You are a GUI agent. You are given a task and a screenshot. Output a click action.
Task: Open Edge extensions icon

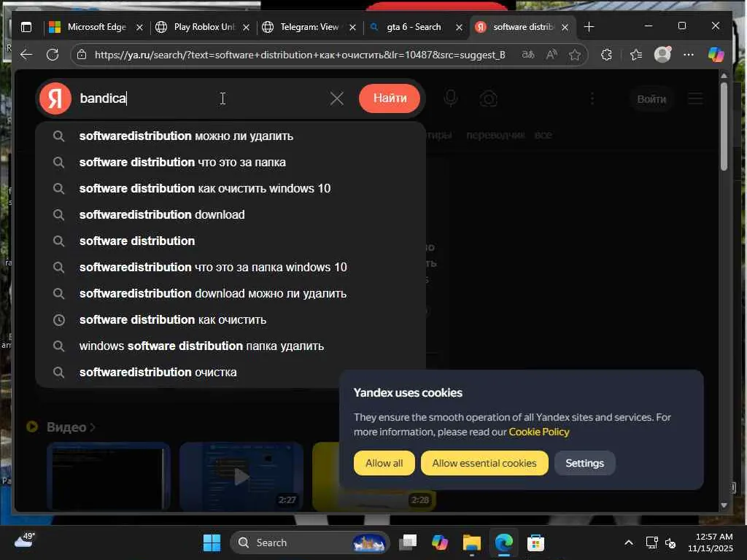click(x=606, y=55)
